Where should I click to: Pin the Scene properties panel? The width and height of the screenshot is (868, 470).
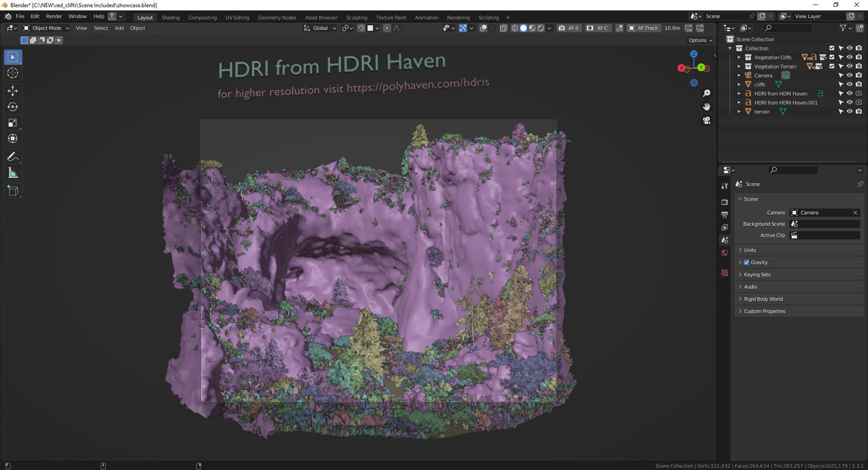coord(860,184)
